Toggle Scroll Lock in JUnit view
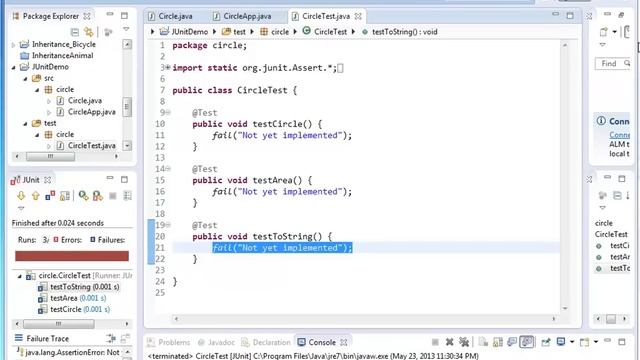The width and height of the screenshot is (640, 360). coord(64,196)
